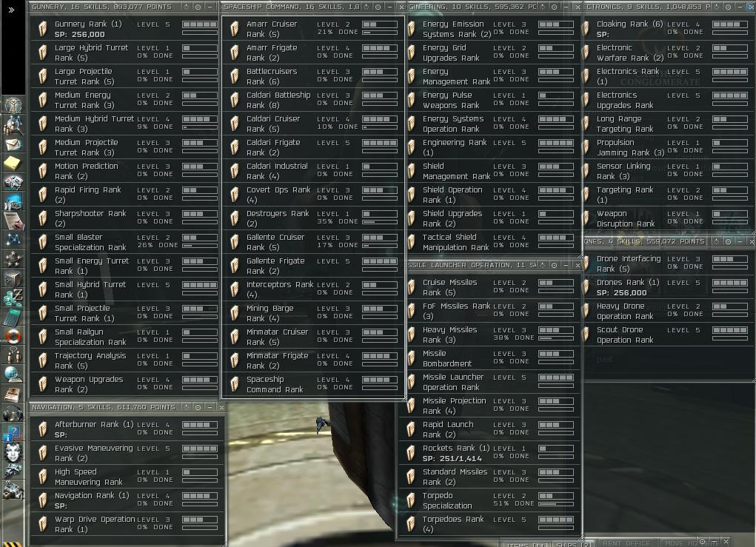Open the Market graph sidebar icon
This screenshot has width=756, height=547.
13,201
